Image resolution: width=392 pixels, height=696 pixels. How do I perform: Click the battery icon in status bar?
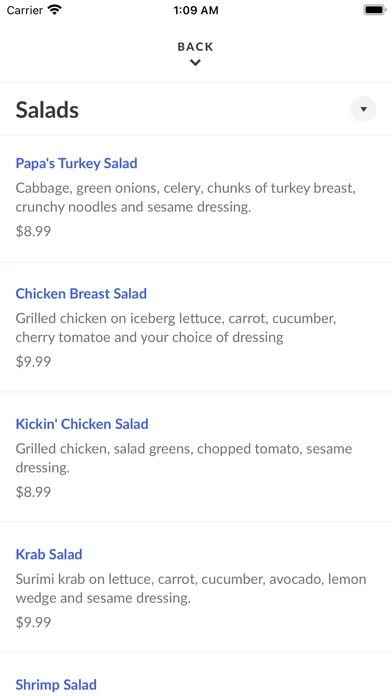(374, 10)
